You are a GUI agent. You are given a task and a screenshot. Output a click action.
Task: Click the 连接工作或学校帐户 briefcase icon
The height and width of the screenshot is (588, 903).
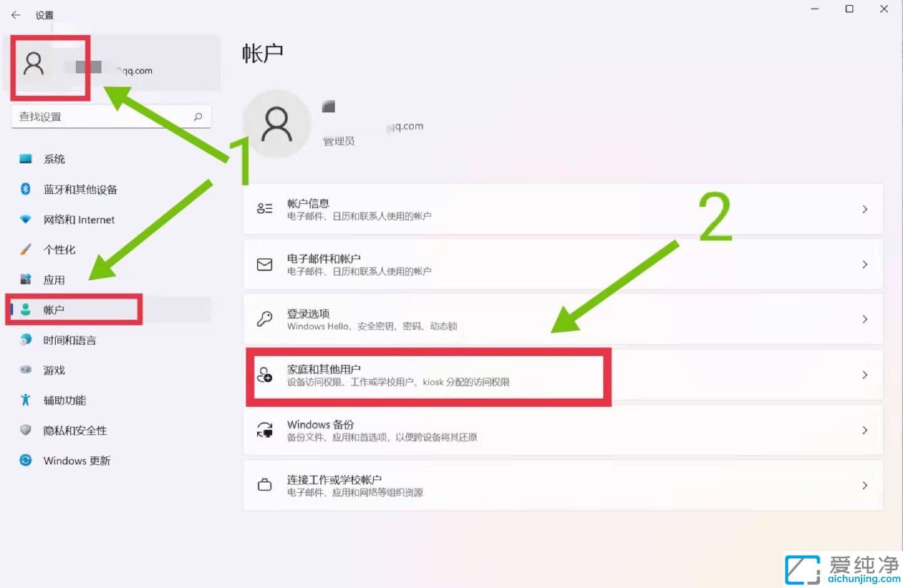point(265,485)
